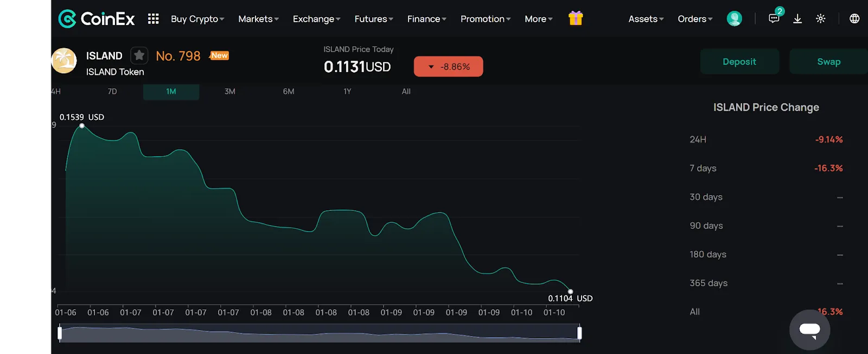Add ISLAND to favorites with the star
Screen dimensions: 868x354
tap(139, 55)
